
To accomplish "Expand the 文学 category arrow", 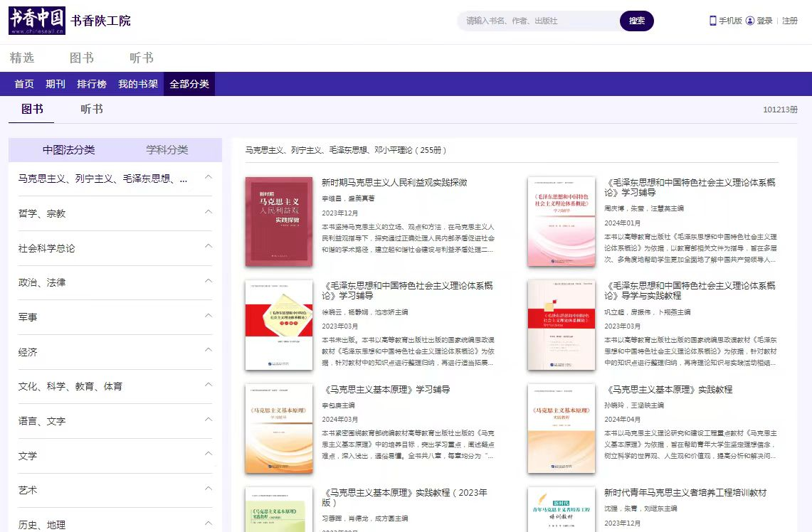I will click(x=209, y=454).
